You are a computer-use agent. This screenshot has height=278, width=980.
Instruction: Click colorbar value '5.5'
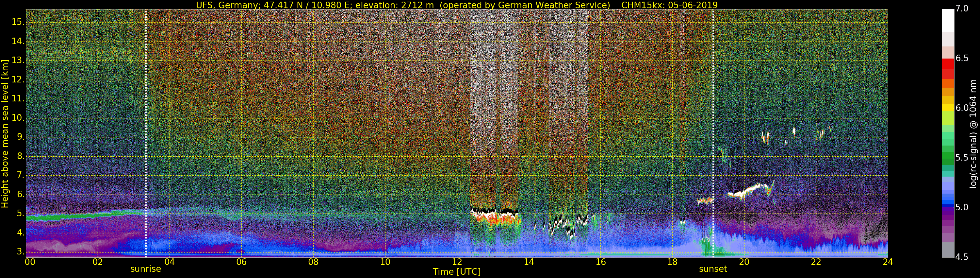[962, 158]
